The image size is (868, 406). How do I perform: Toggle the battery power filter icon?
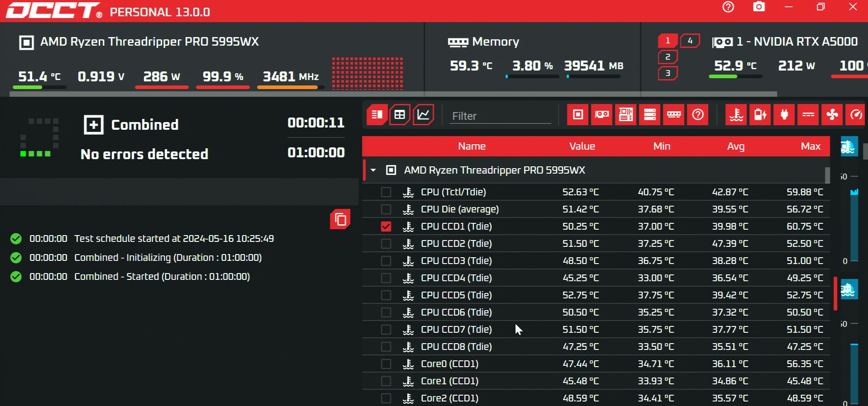[760, 115]
